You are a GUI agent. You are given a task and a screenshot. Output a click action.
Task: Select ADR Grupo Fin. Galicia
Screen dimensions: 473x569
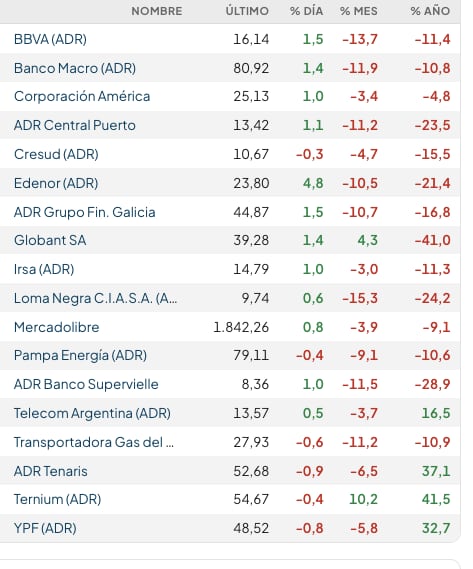point(84,212)
